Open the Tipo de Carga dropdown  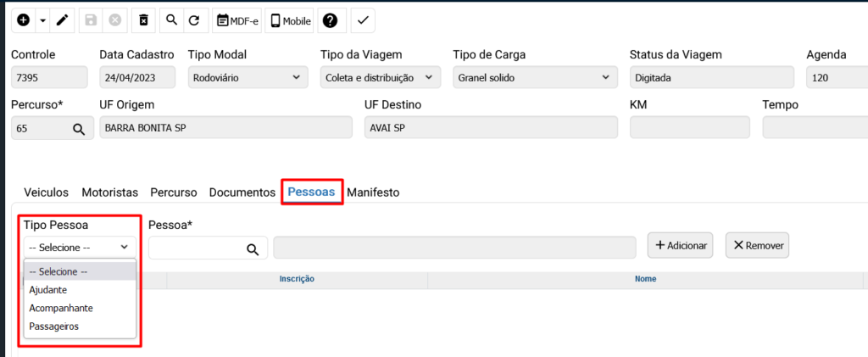535,77
